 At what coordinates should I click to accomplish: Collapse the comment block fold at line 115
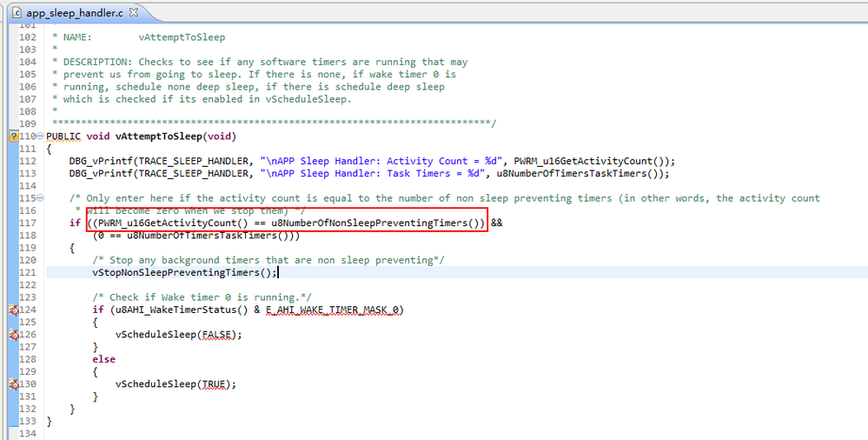pyautogui.click(x=41, y=198)
